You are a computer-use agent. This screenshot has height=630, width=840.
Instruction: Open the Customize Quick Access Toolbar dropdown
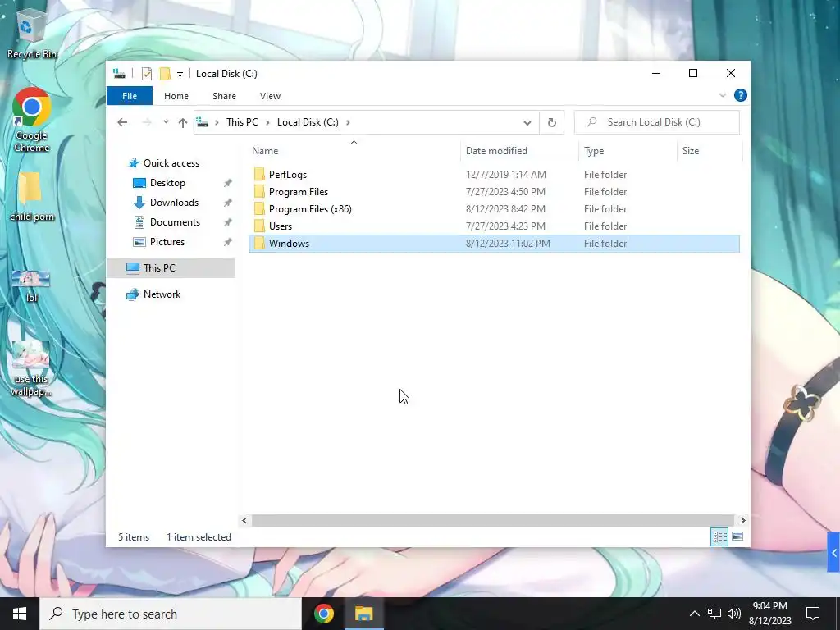point(180,75)
